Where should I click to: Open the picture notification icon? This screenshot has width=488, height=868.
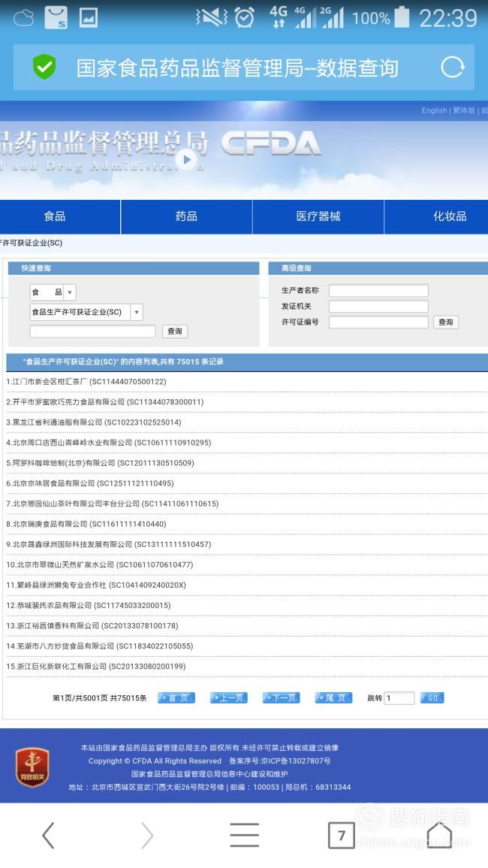89,18
